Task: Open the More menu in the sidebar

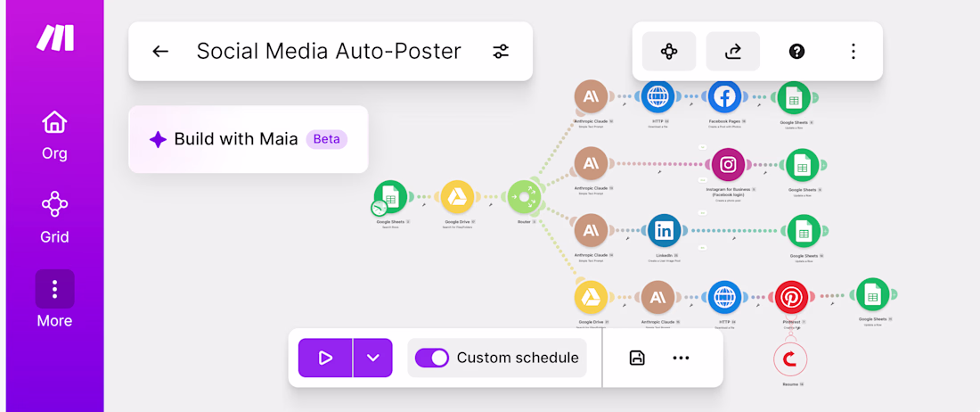Action: (x=55, y=299)
